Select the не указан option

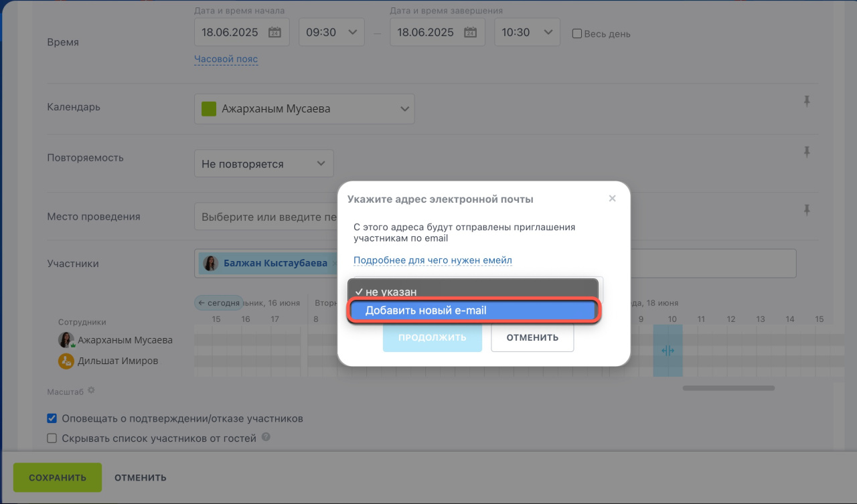(x=473, y=292)
